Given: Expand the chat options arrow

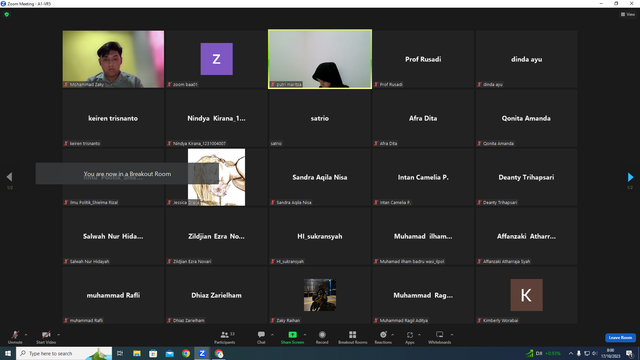Looking at the screenshot, I should coord(272,335).
